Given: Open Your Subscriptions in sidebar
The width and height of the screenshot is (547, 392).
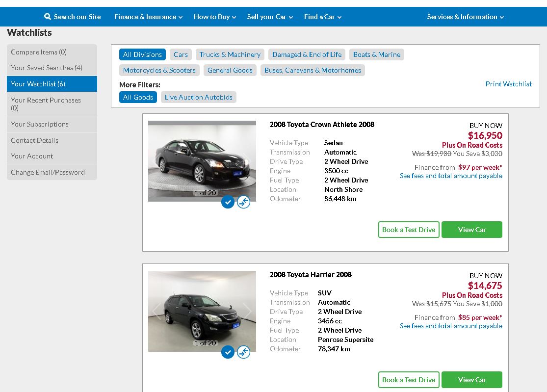Looking at the screenshot, I should pyautogui.click(x=52, y=124).
